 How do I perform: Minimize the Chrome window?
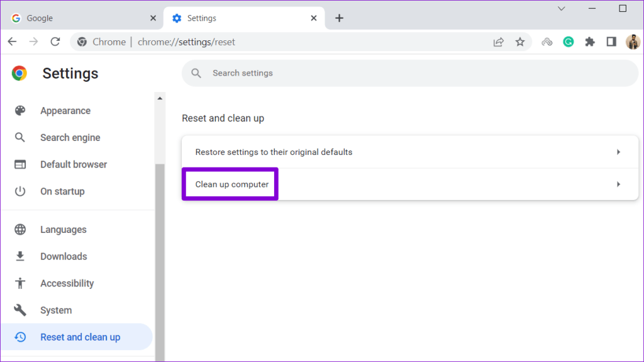(x=592, y=9)
